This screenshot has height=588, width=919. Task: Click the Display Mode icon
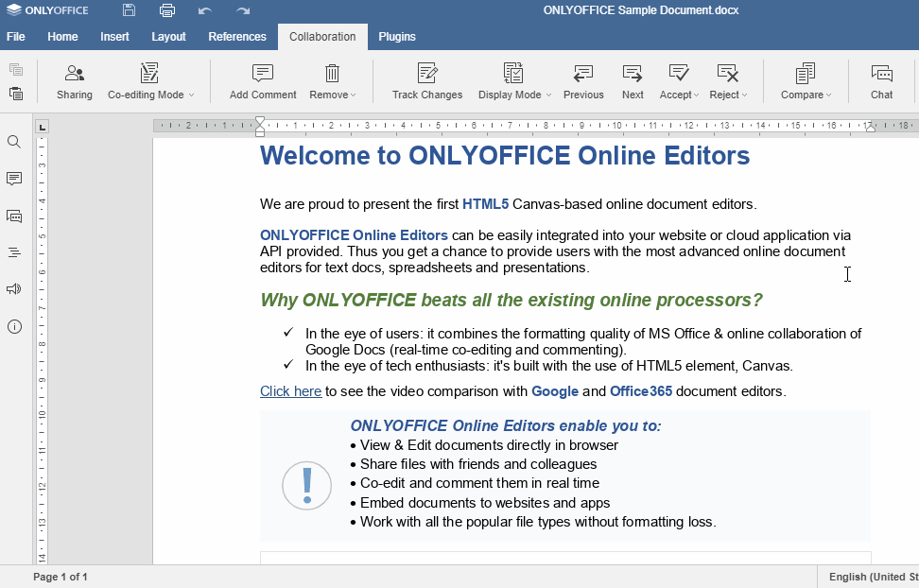513,73
